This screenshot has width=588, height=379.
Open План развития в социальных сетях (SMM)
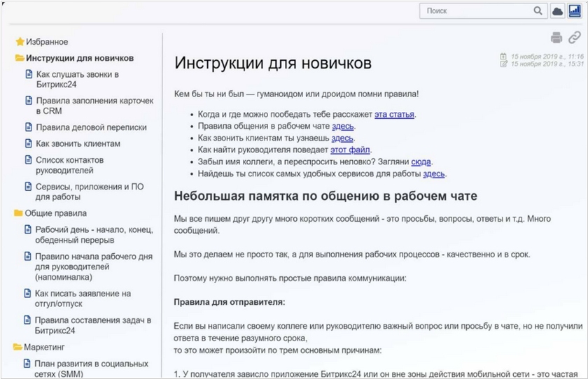[91, 369]
